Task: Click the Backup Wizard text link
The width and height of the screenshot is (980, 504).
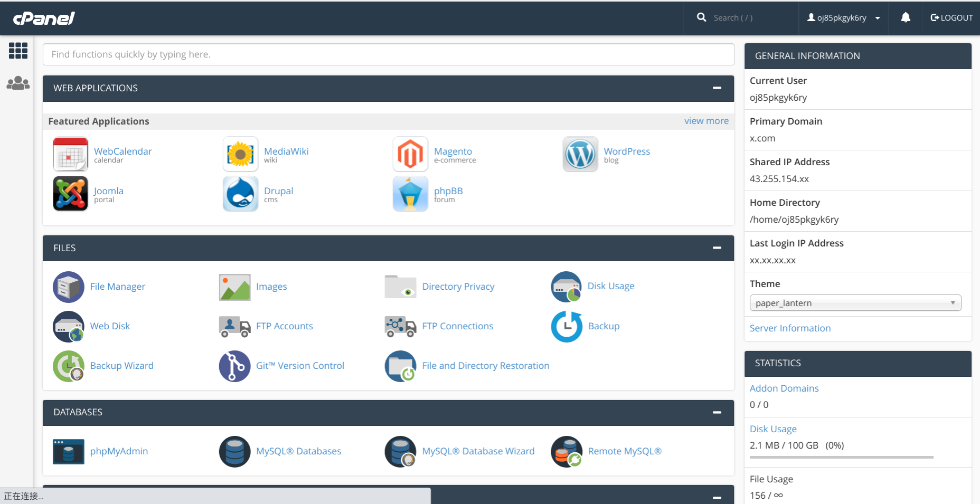Action: [x=122, y=366]
